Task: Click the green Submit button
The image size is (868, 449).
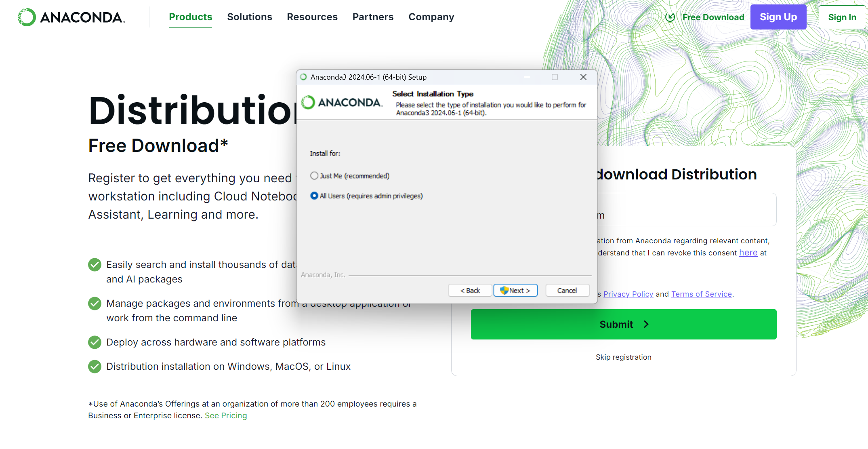Action: (623, 324)
